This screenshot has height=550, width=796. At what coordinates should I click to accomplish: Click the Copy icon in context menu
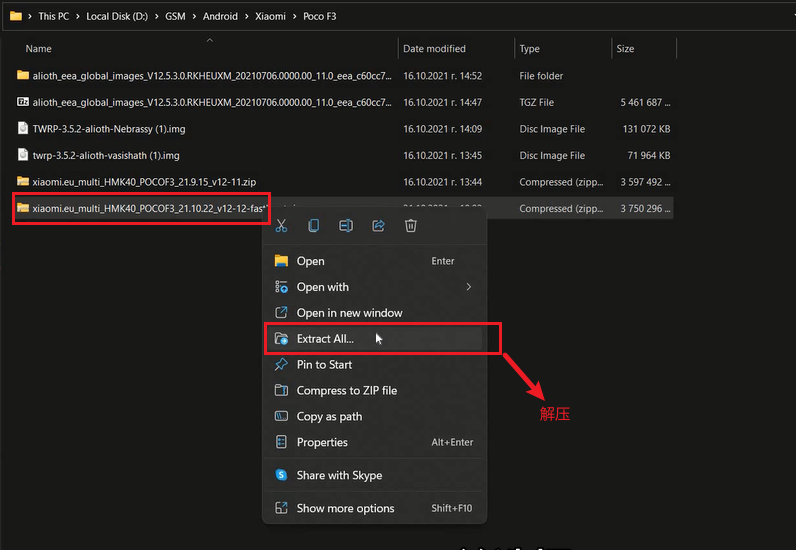314,225
